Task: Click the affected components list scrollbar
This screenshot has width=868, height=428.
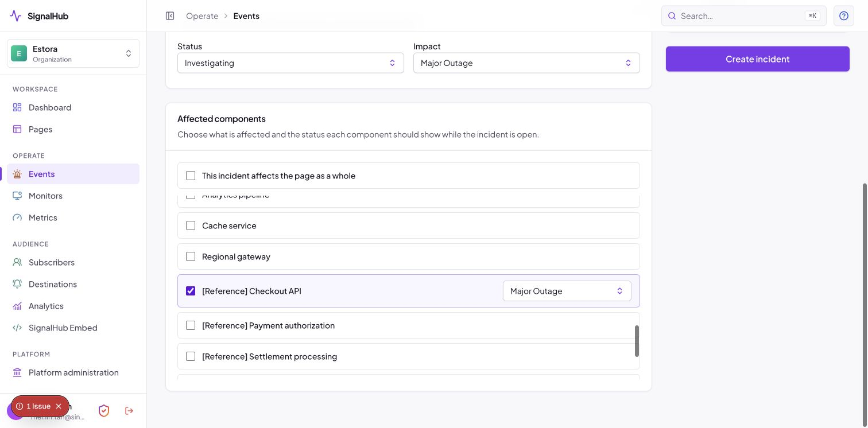Action: [637, 341]
